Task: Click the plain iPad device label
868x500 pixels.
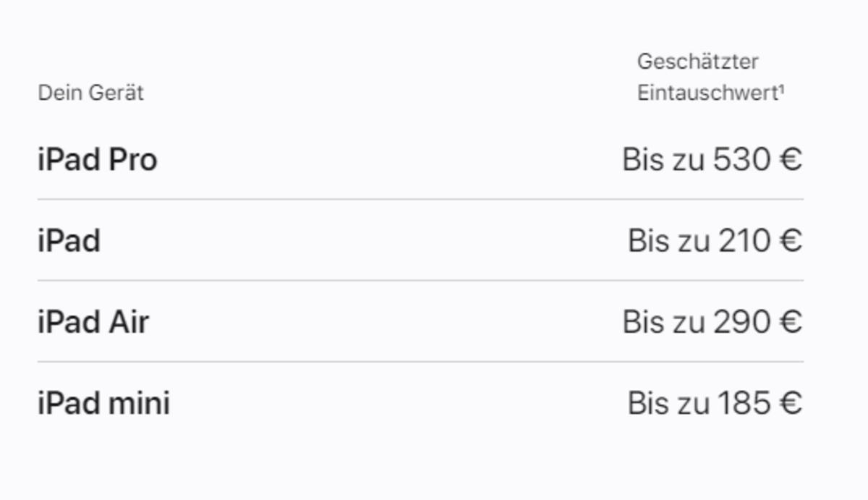Action: pos(69,240)
